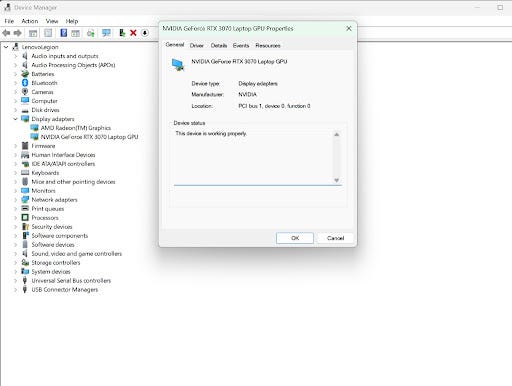Image resolution: width=512 pixels, height=386 pixels.
Task: Click the Location value PCI bus 1
Action: [274, 106]
